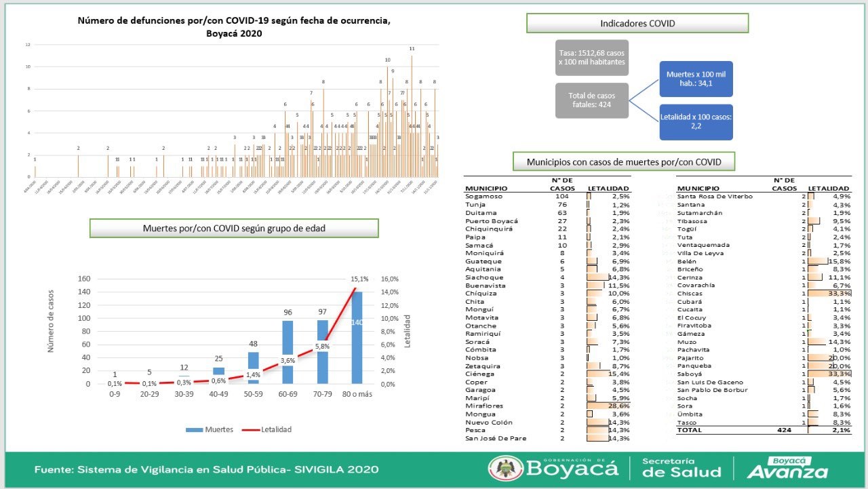Click the Muertes por/con COVID según grupo de edad title
The height and width of the screenshot is (489, 868).
(234, 229)
